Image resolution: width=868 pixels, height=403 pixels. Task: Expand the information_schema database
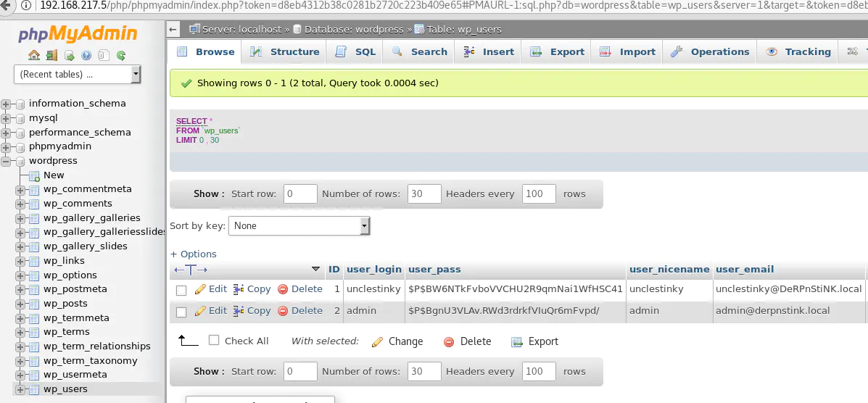6,104
